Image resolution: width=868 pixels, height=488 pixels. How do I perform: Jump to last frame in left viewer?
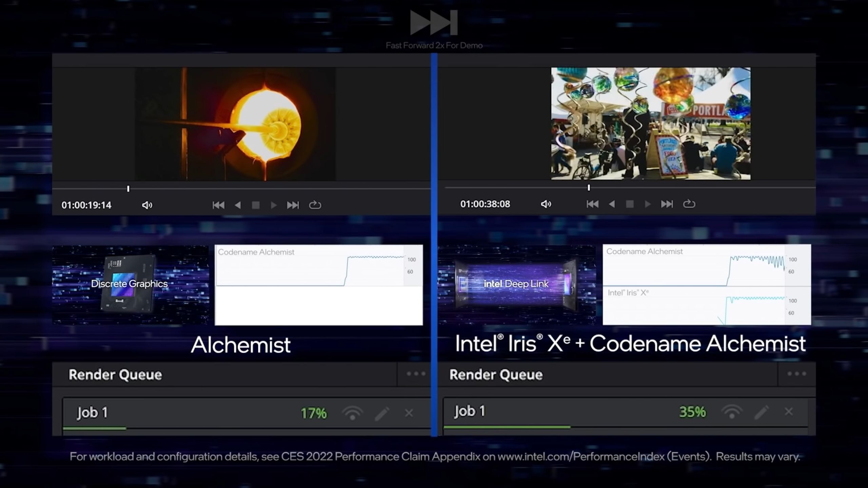pyautogui.click(x=293, y=205)
